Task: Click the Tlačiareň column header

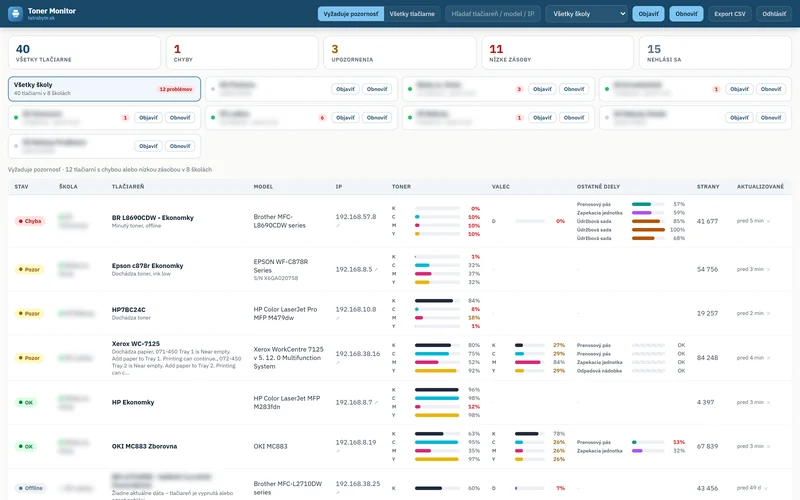Action: 128,187
